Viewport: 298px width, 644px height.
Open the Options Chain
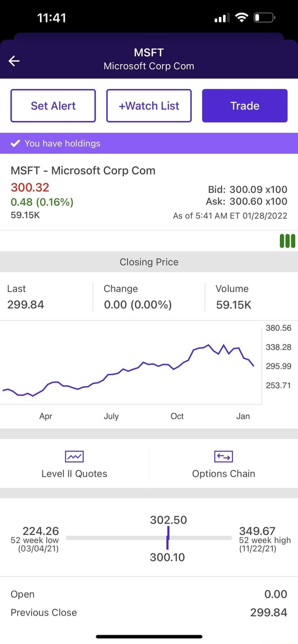point(223,473)
